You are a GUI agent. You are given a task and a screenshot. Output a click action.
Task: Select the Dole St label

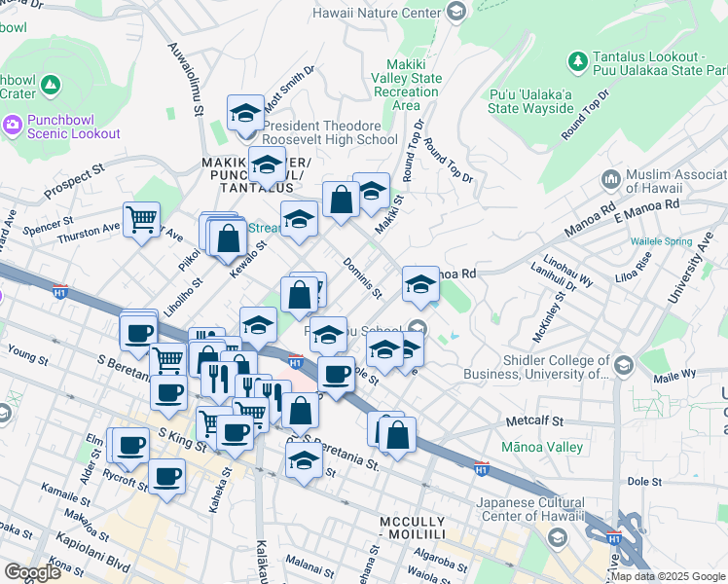tap(644, 482)
